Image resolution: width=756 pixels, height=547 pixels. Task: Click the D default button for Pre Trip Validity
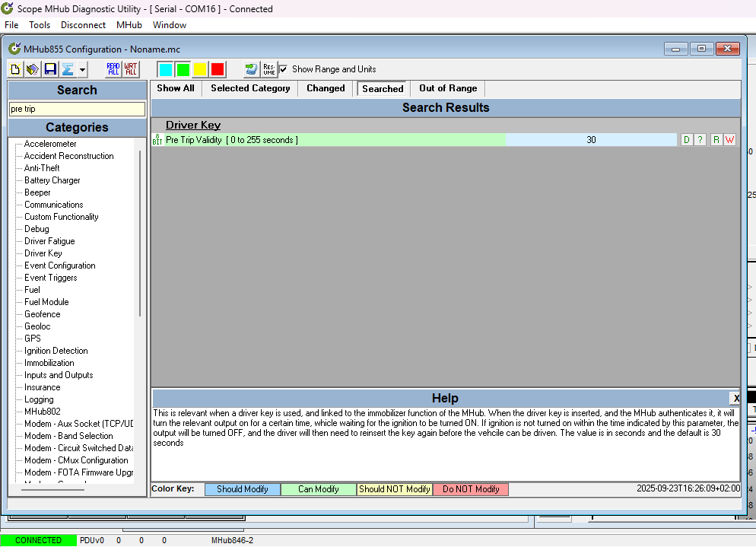point(687,140)
